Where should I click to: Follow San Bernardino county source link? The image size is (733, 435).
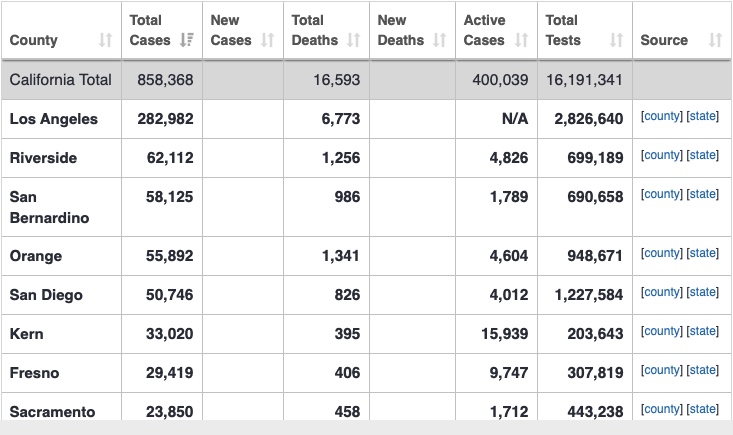[x=661, y=194]
